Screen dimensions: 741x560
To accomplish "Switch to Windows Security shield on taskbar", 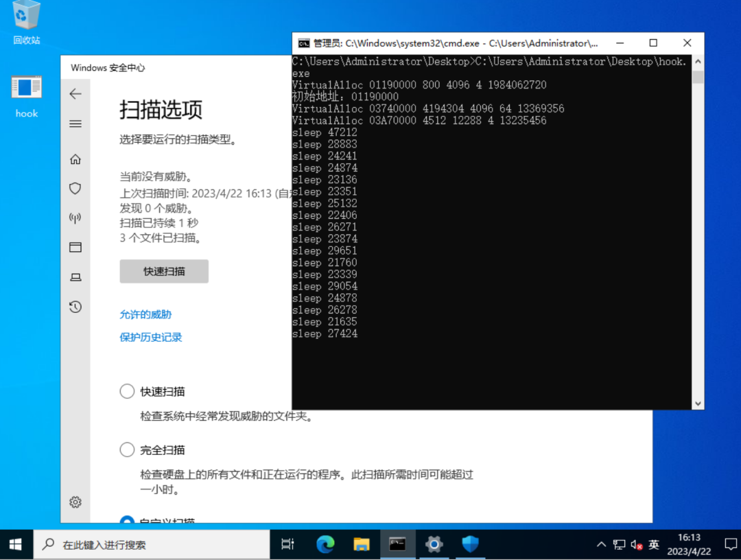I will point(470,544).
